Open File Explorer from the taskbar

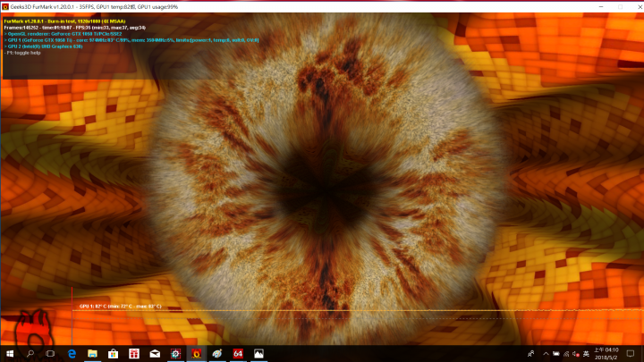92,353
